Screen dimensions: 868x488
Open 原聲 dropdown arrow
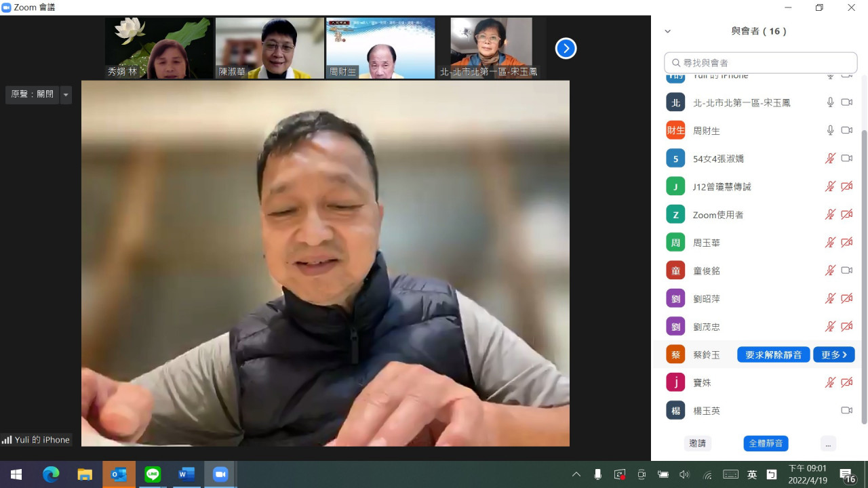66,95
